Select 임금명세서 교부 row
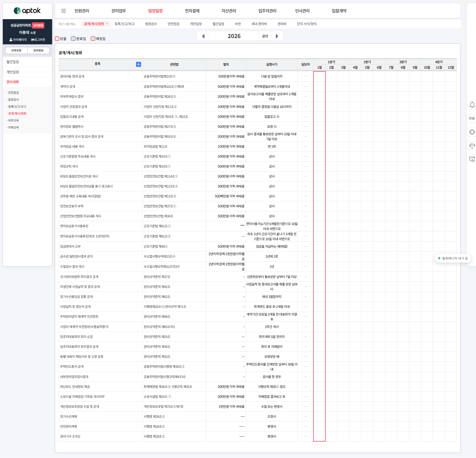The height and width of the screenshot is (458, 476). (258, 247)
